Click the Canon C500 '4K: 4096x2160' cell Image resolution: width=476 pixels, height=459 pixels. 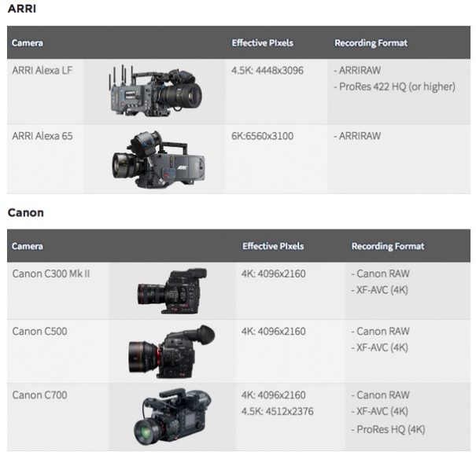click(x=274, y=332)
